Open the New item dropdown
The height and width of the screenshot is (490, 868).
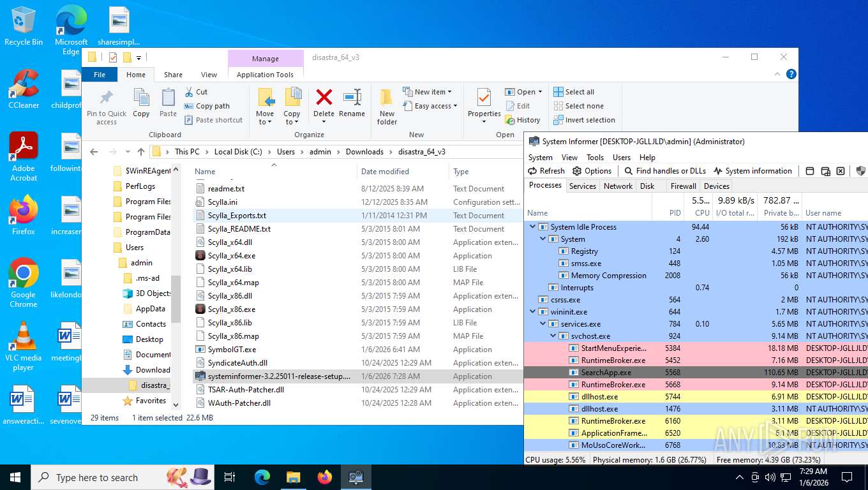click(427, 92)
